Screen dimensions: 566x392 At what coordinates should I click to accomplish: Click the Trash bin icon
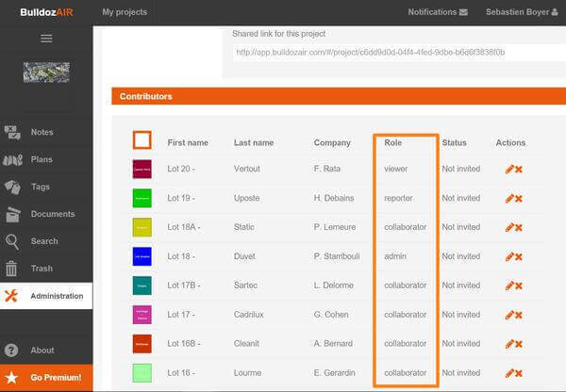(x=11, y=269)
